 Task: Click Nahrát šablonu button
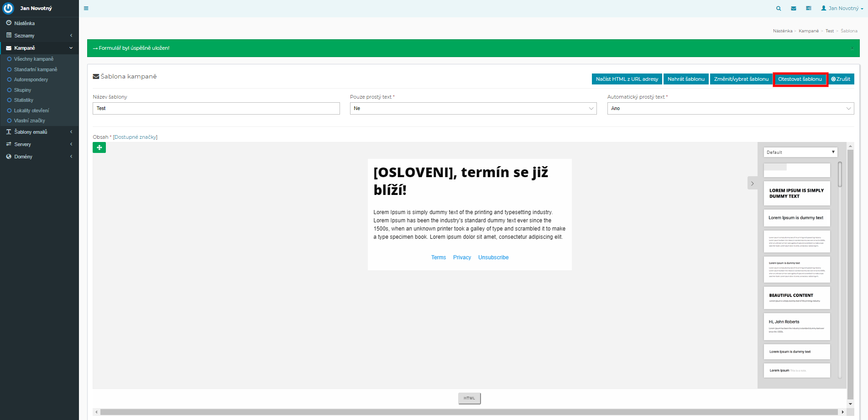pos(686,79)
